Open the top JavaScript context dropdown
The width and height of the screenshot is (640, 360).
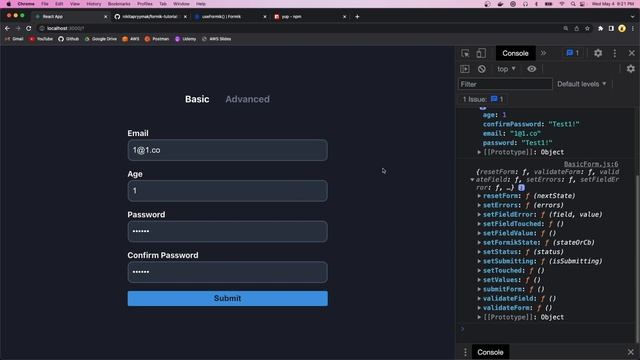coord(506,69)
